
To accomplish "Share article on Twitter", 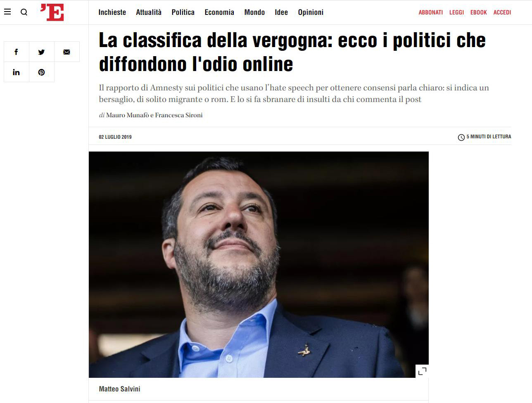I will click(41, 52).
